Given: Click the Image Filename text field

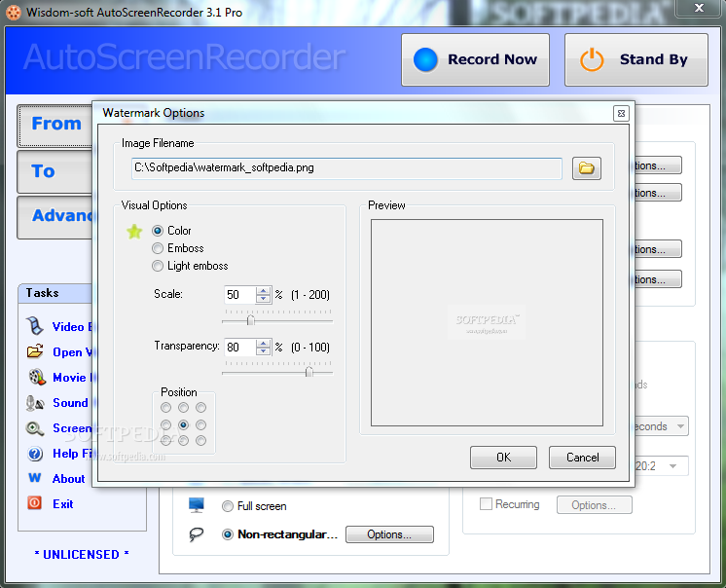Looking at the screenshot, I should pos(346,168).
